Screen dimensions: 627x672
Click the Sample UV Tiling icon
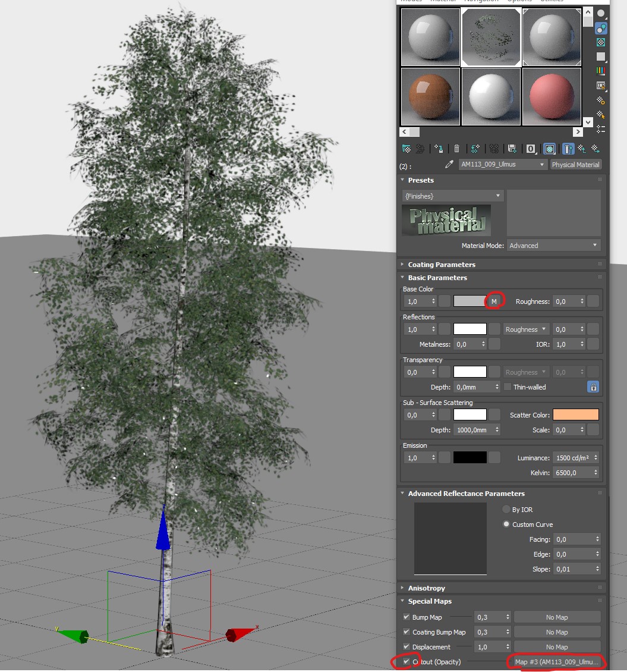[601, 56]
